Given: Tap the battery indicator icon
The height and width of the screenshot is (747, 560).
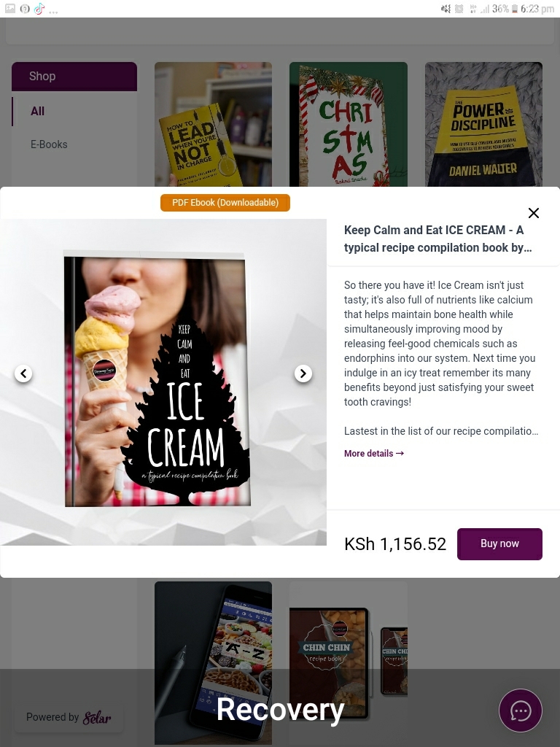Looking at the screenshot, I should point(514,9).
